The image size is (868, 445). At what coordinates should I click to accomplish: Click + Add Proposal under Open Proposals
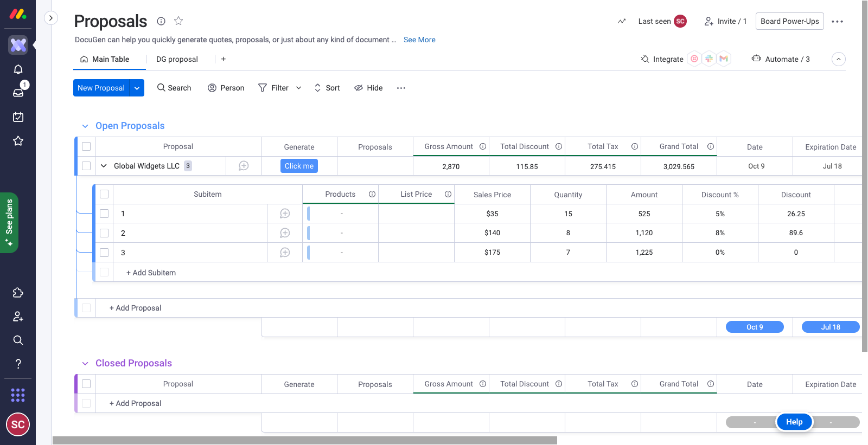136,308
